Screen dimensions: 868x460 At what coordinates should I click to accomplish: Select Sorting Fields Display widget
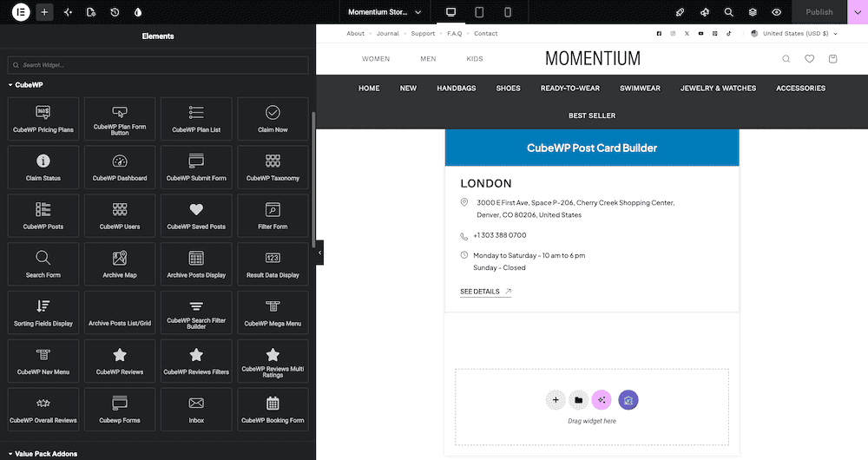43,312
